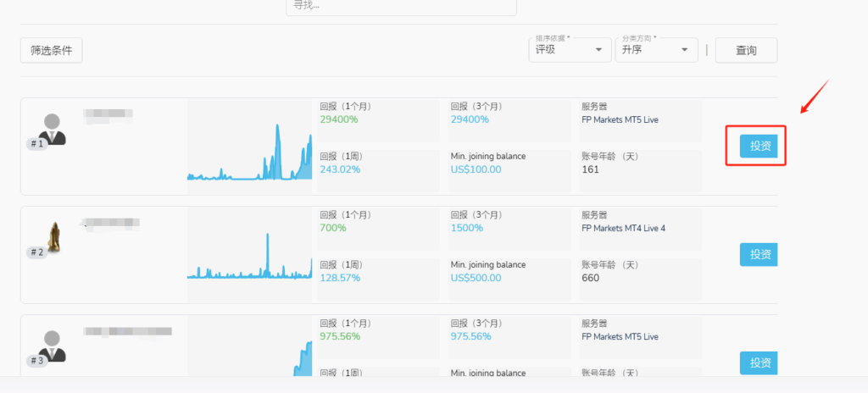Click the blurred name of trader #1

coord(108,114)
